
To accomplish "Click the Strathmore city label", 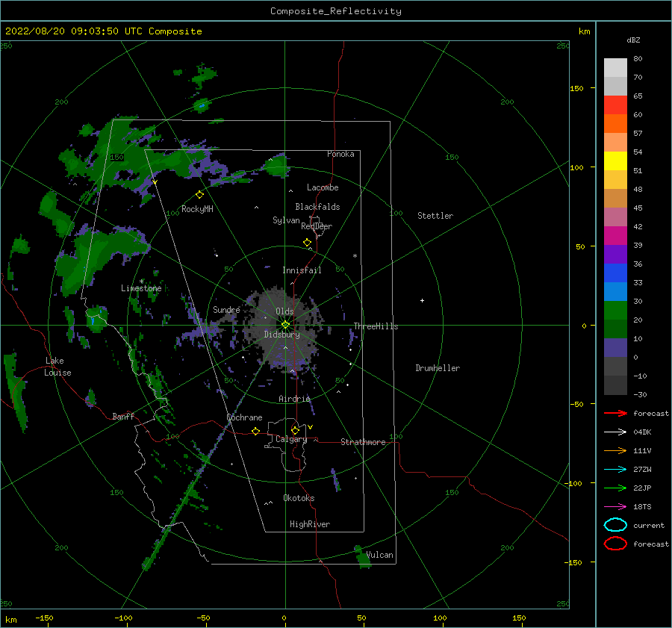I will tap(363, 442).
